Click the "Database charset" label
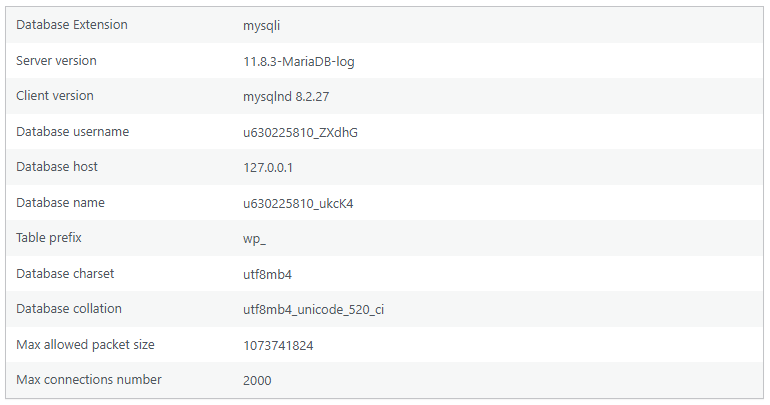Screen dimensions: 770x405 click(65, 274)
